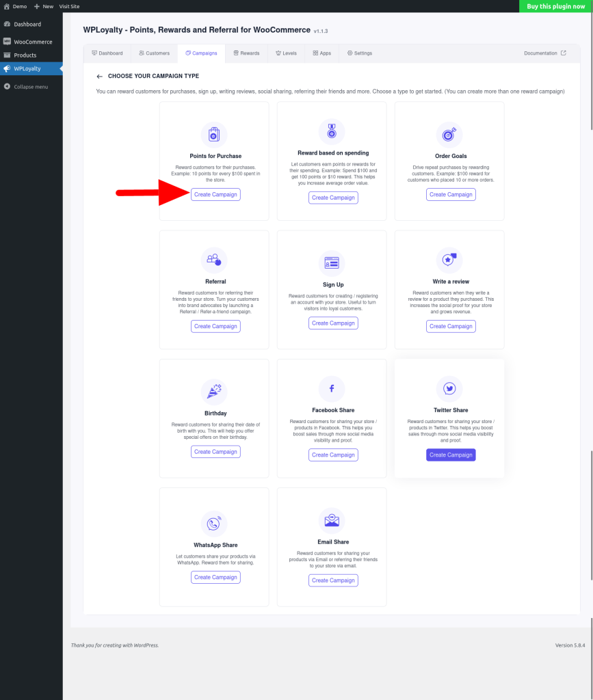This screenshot has width=593, height=700.
Task: Switch to the Levels tab
Action: click(x=286, y=53)
